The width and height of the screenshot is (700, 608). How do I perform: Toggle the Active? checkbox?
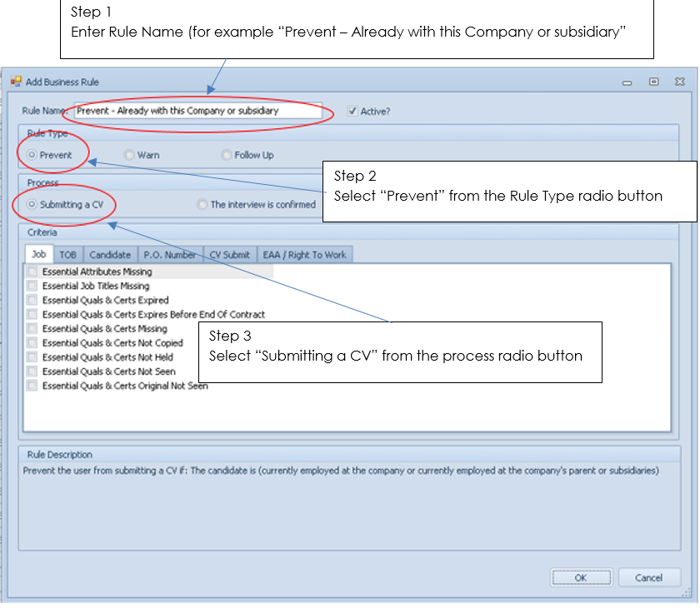coord(352,111)
